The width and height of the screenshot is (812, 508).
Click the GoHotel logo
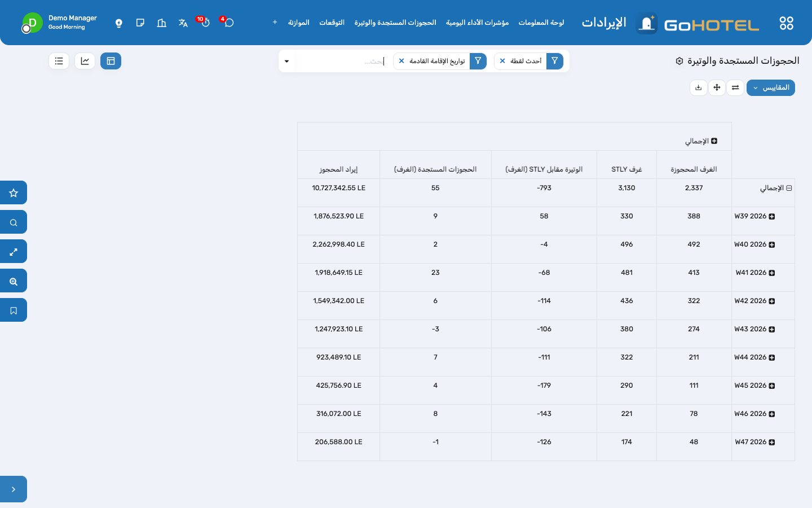coord(698,24)
